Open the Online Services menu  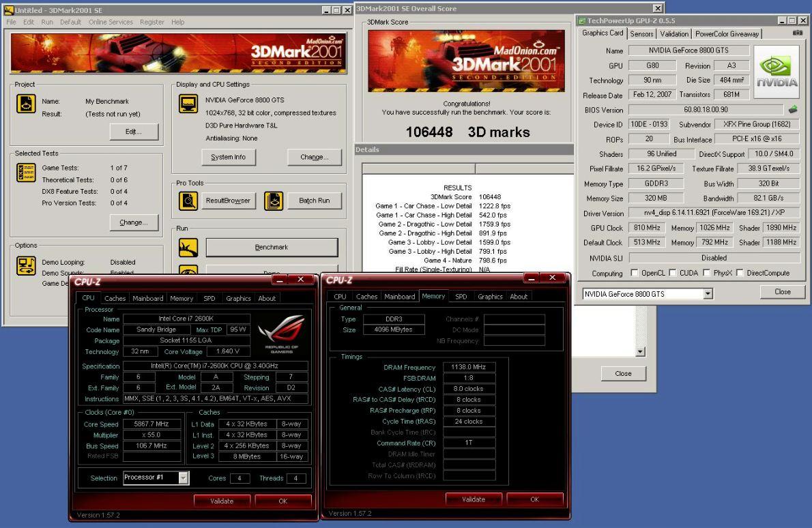point(111,23)
